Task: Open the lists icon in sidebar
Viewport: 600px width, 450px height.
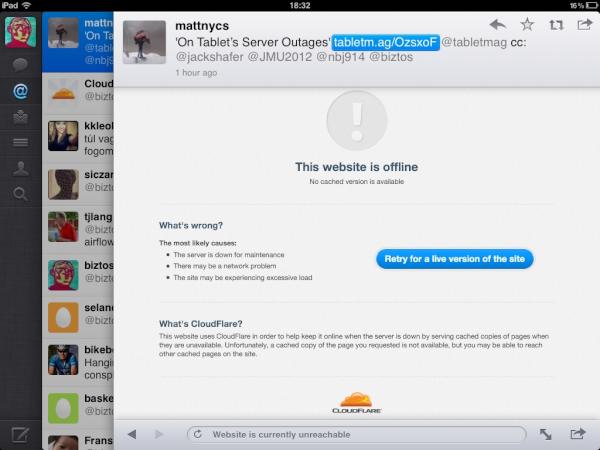Action: point(20,143)
